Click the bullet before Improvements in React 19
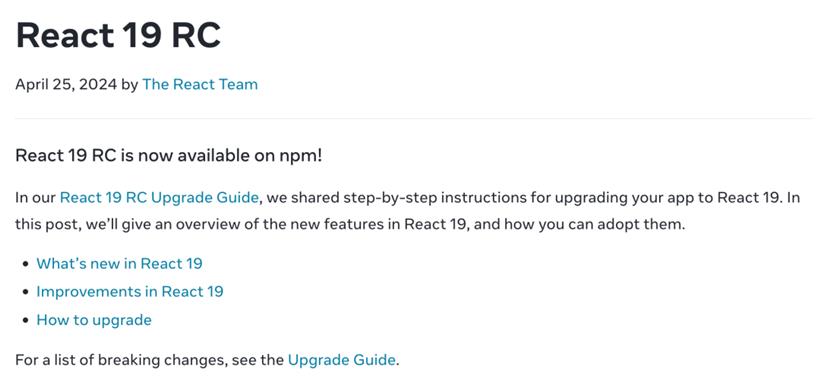The height and width of the screenshot is (387, 820). point(26,292)
